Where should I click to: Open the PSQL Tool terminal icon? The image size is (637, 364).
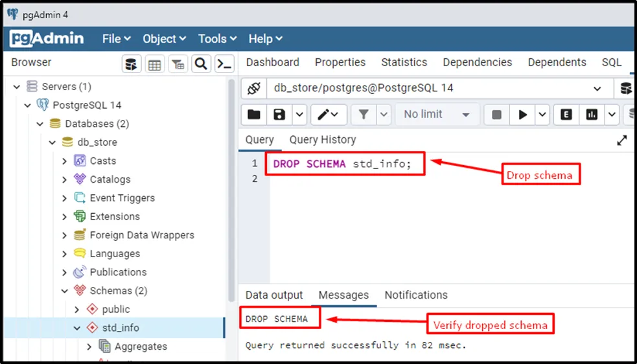[224, 63]
